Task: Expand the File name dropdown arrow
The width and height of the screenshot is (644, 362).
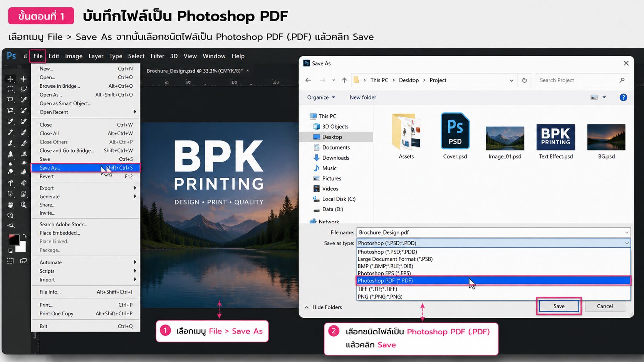Action: coord(627,233)
